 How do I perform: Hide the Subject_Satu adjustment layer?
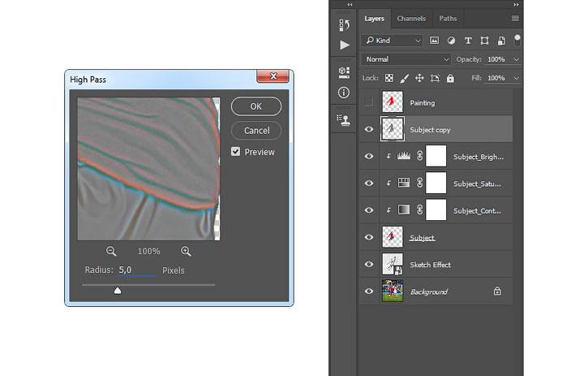coord(369,183)
